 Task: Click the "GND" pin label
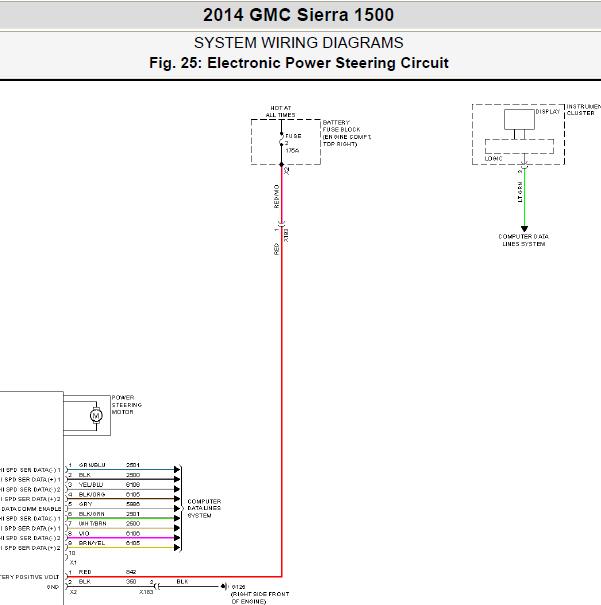53,587
